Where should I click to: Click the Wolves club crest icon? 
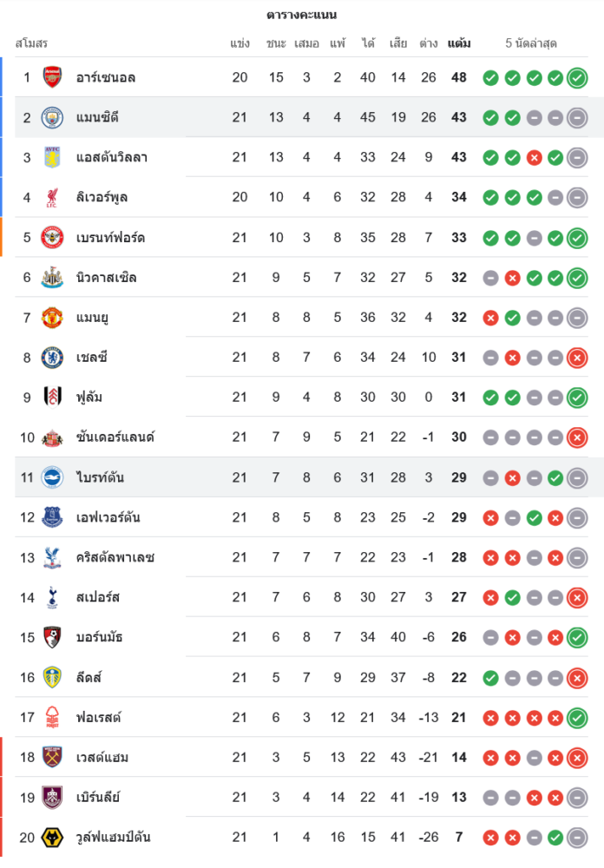[x=53, y=838]
